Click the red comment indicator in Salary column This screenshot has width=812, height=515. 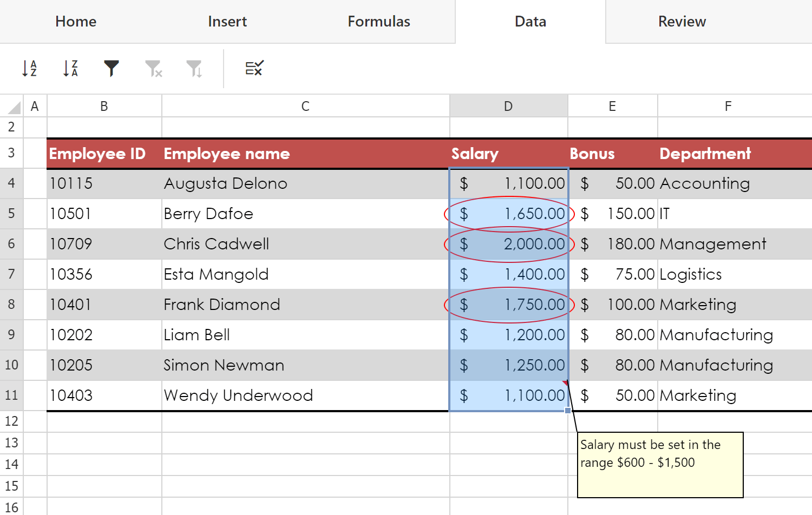565,383
